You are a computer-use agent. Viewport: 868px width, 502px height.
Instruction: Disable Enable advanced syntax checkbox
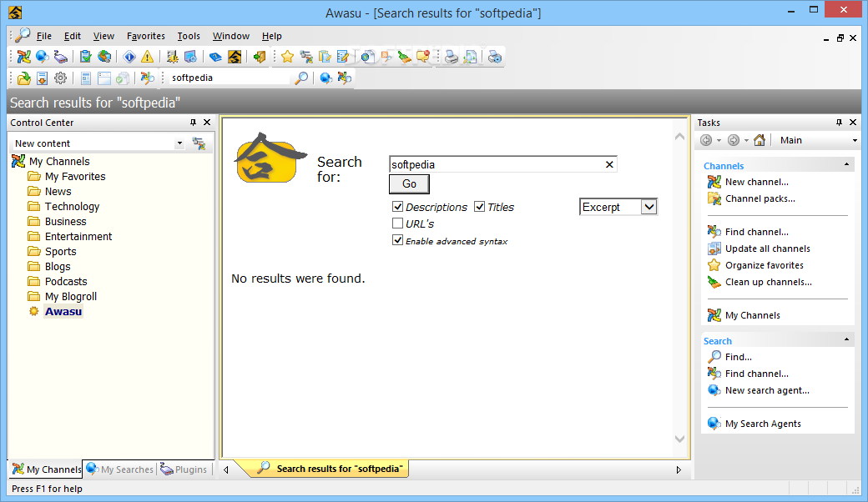[397, 240]
